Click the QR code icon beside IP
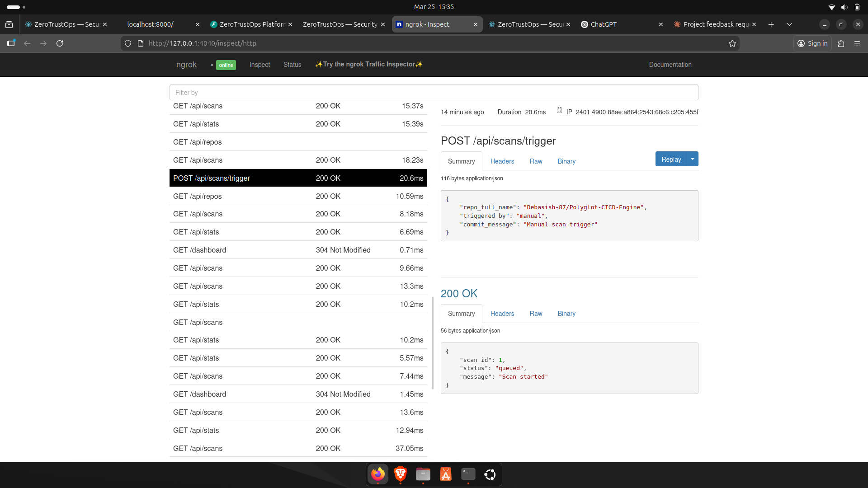Viewport: 868px width, 488px height. point(559,110)
